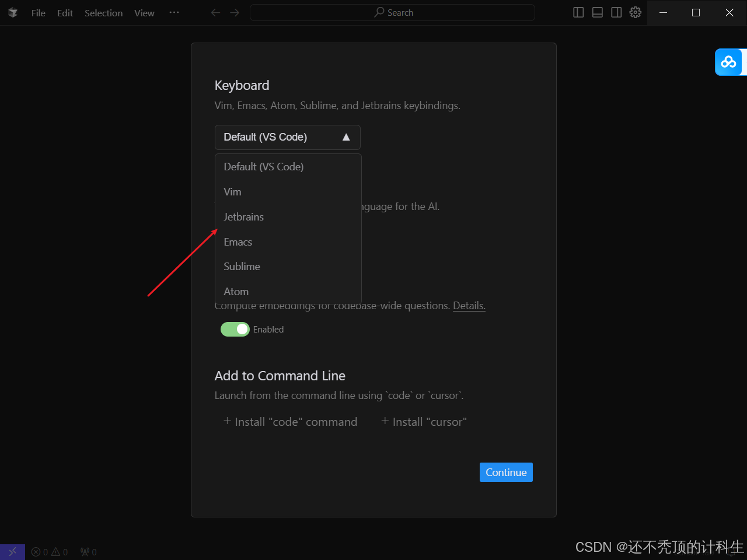Show more menus via ellipsis
This screenshot has height=560, width=747.
tap(174, 13)
